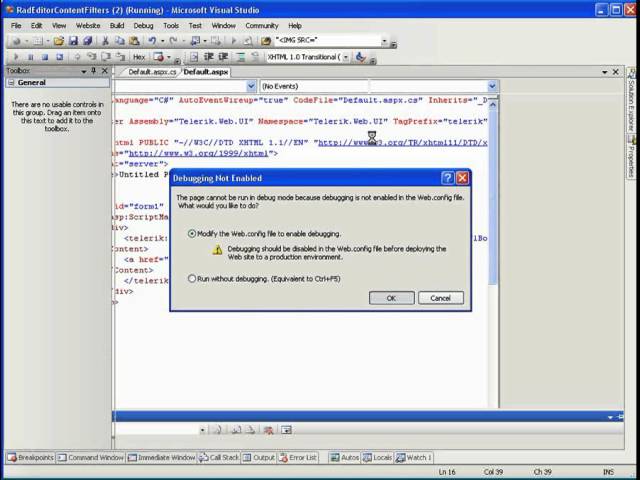Image resolution: width=640 pixels, height=480 pixels.
Task: Click the toggle word wrap icon in bottom panel
Action: click(x=287, y=430)
